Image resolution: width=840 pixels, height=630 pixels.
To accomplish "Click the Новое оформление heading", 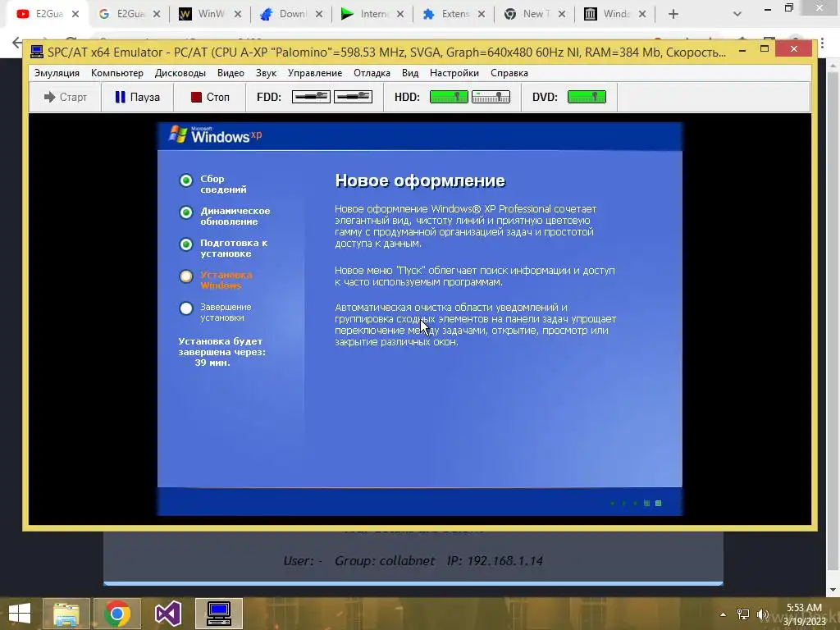I will click(420, 180).
